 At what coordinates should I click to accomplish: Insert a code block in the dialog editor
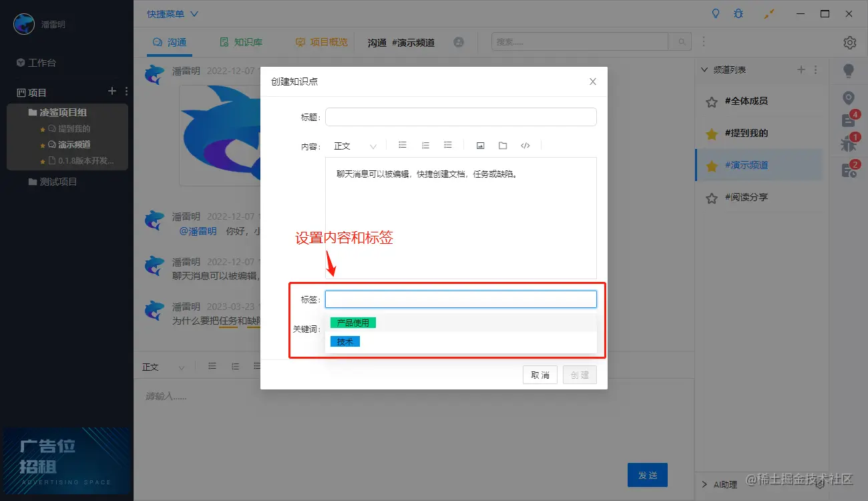[525, 146]
